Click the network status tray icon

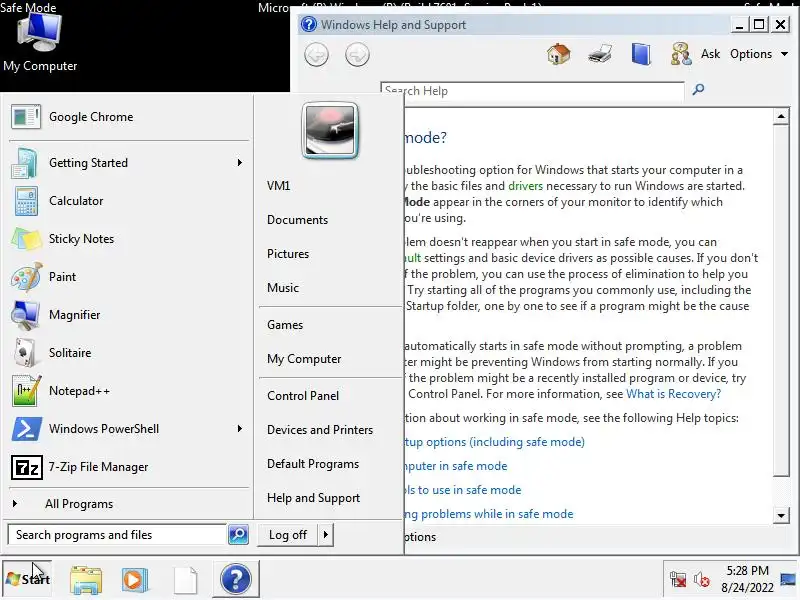pyautogui.click(x=678, y=580)
